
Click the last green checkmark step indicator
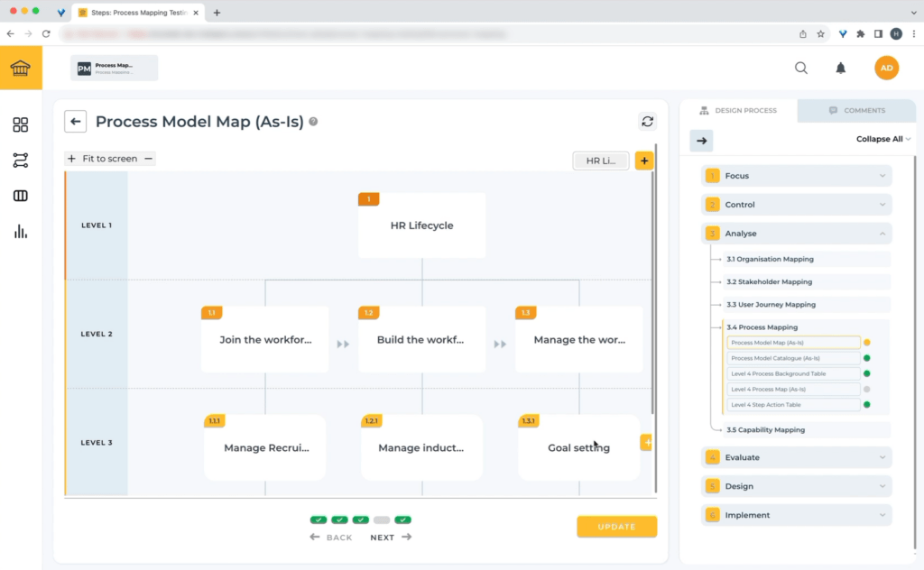click(x=403, y=520)
